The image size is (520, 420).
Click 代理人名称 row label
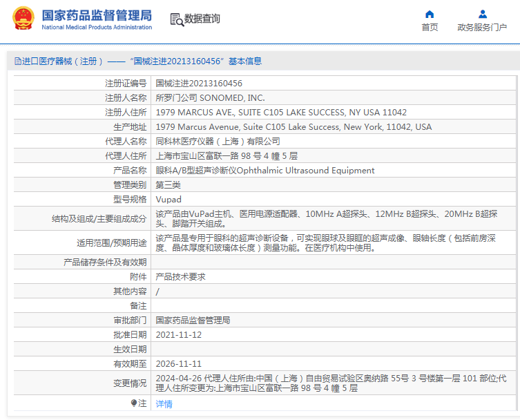126,142
